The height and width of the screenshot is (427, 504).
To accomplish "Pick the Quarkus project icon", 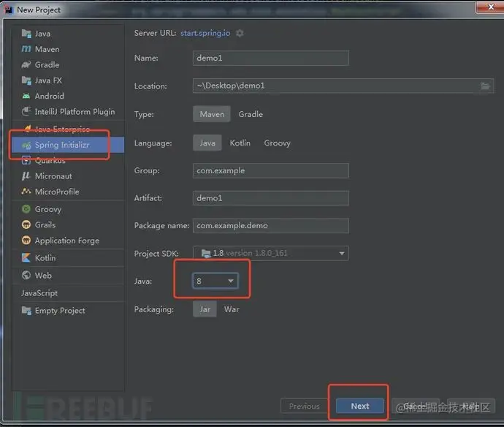I will click(26, 160).
